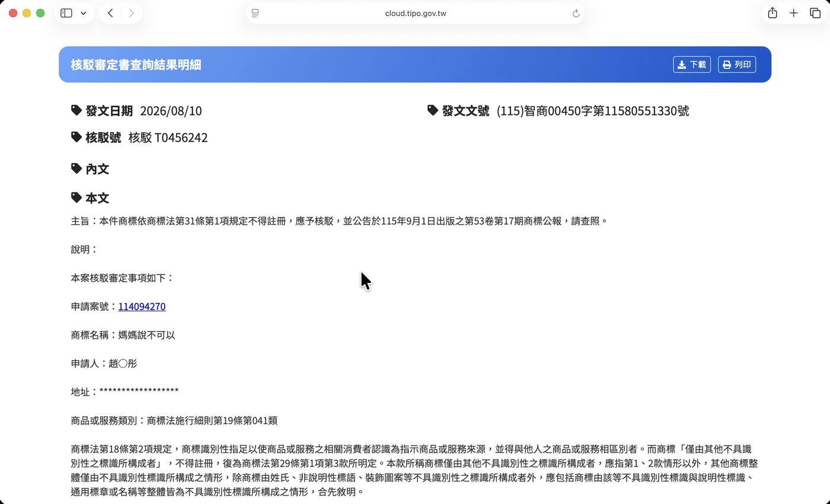Click the masked address asterisks
Screen dimensions: 830x504
click(x=139, y=391)
